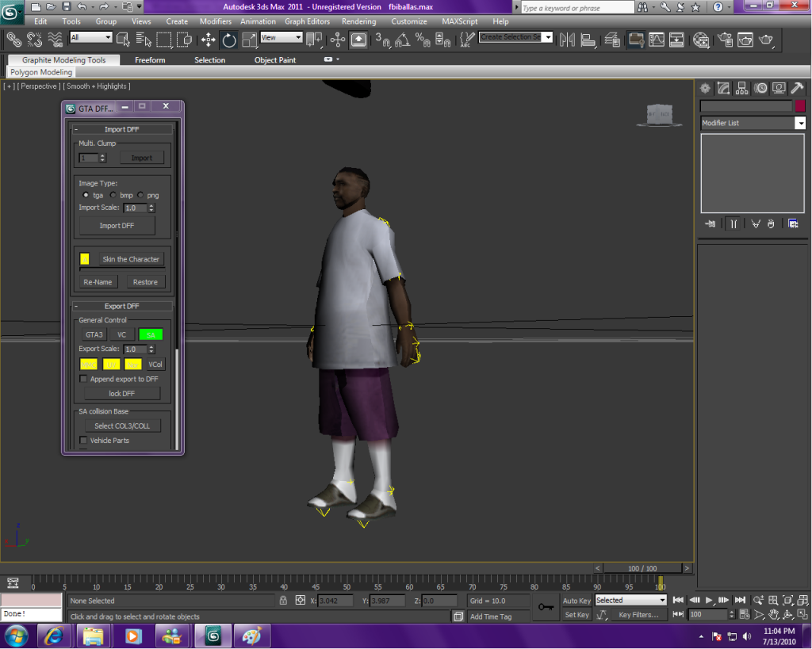Open the Rendering menu
The height and width of the screenshot is (649, 812).
point(359,21)
